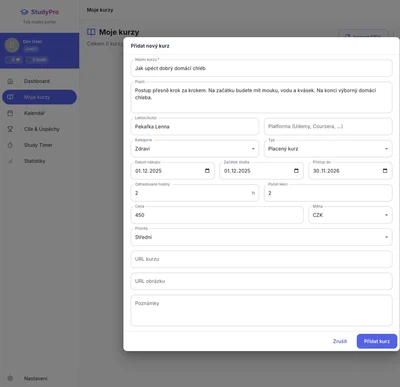Screen dimensions: 400x387
Task: Click the Přidat kurz button
Action: pyautogui.click(x=377, y=341)
